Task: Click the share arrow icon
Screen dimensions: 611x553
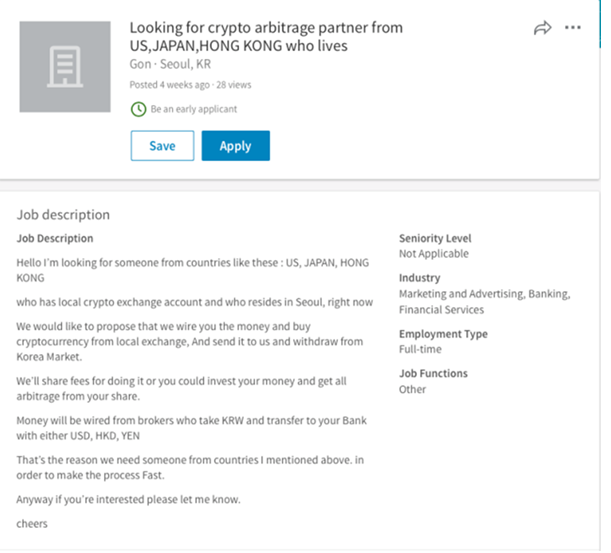Action: coord(543,28)
